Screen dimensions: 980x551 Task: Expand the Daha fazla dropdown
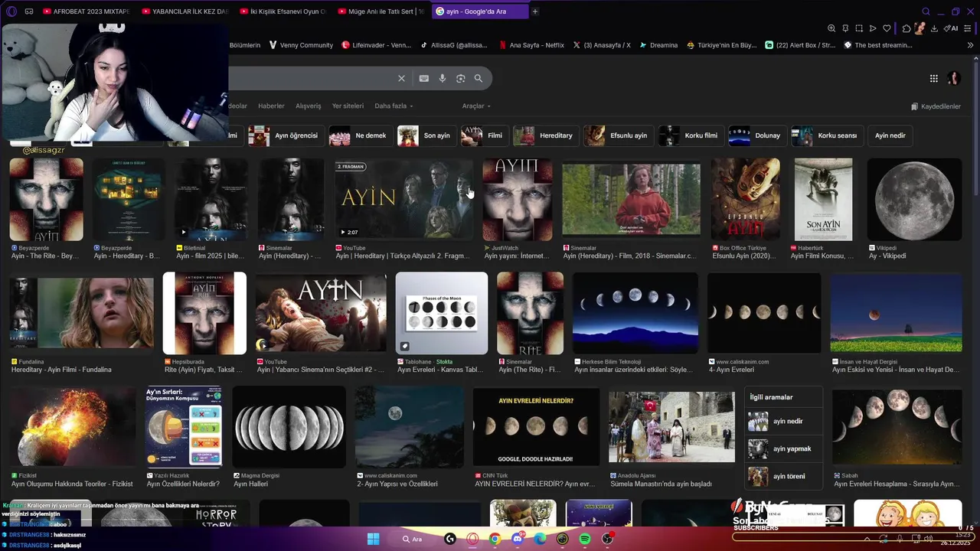(394, 106)
